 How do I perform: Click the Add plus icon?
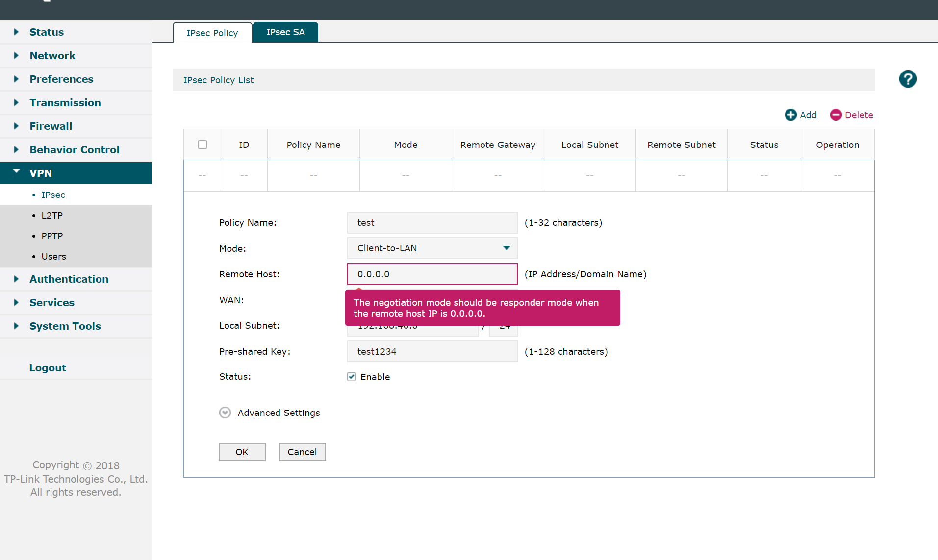point(790,115)
